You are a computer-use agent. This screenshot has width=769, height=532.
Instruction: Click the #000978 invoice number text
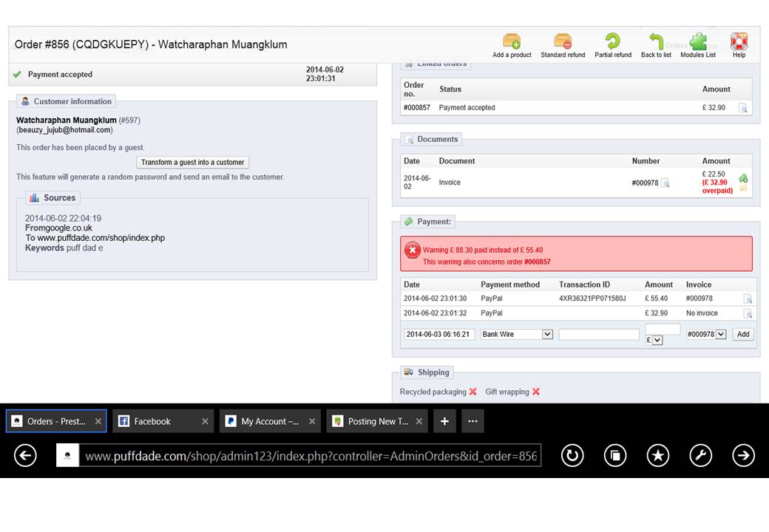click(645, 183)
